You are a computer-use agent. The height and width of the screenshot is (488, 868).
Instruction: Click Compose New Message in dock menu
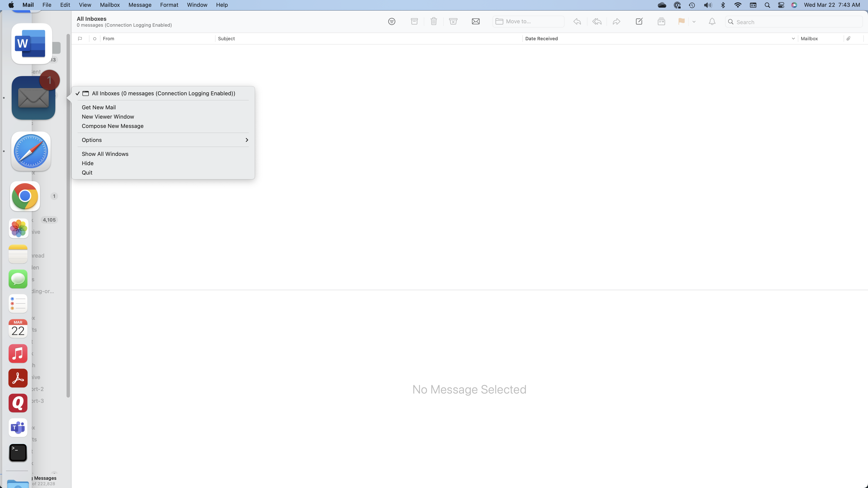(x=112, y=126)
